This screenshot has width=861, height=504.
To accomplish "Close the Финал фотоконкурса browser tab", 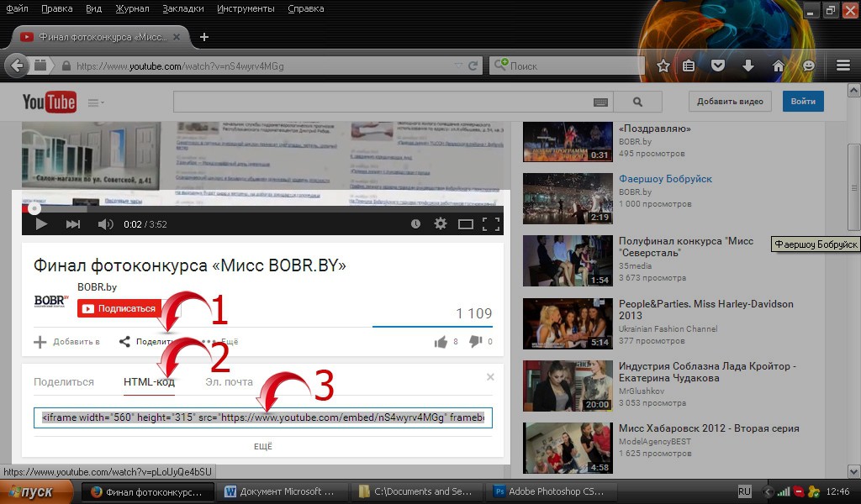I will pos(177,37).
